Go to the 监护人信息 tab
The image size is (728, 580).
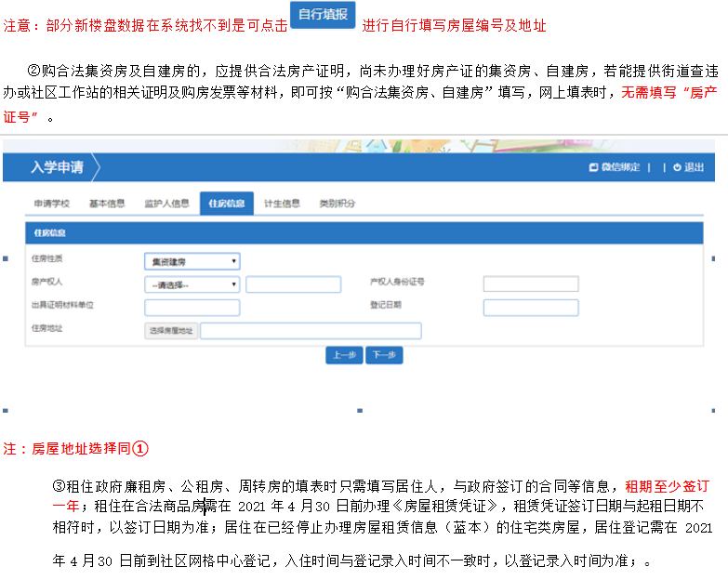[x=166, y=204]
